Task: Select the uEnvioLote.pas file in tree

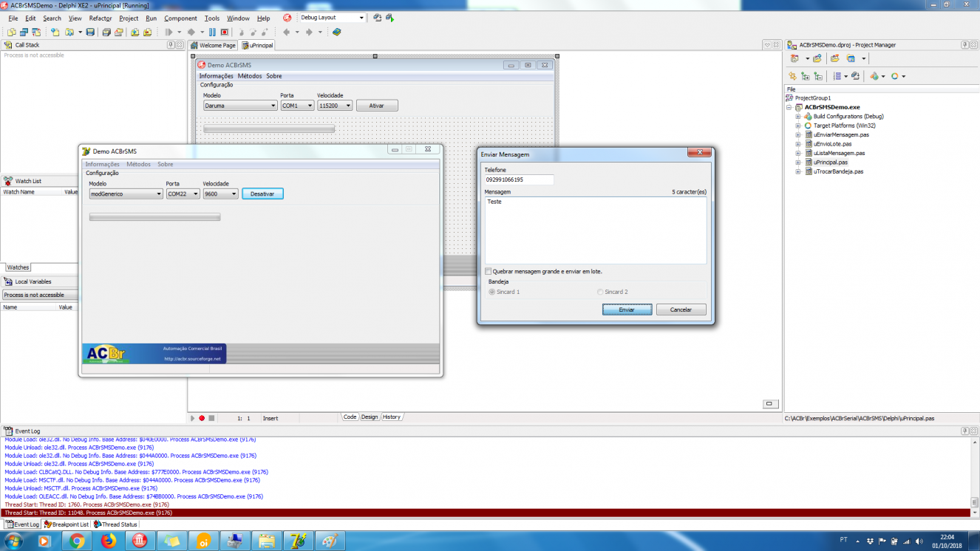Action: [x=832, y=144]
